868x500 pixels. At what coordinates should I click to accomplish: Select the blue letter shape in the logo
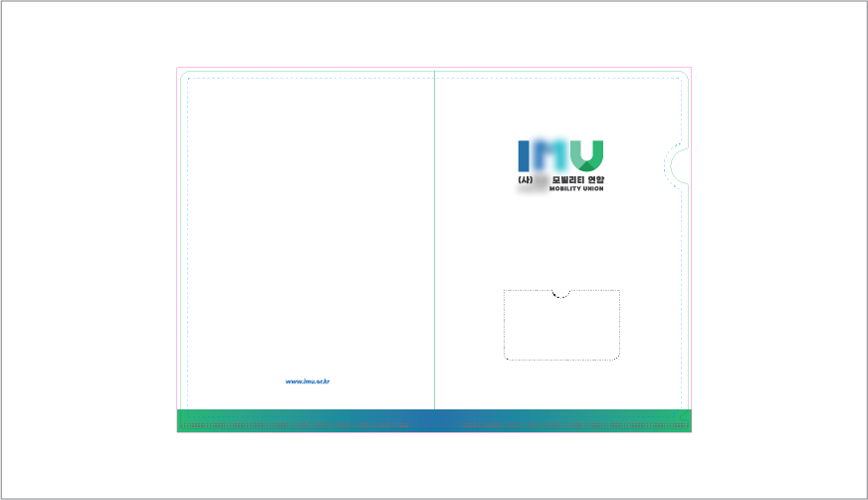(535, 153)
